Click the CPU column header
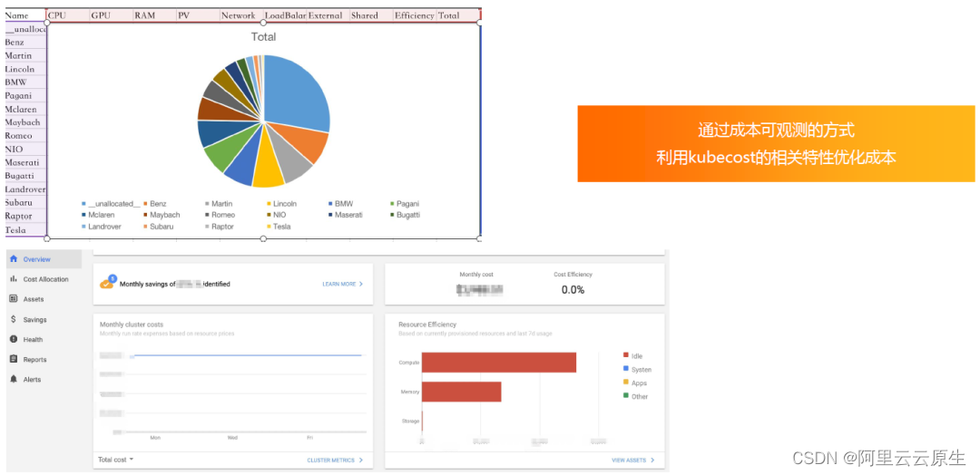Viewport: 980px width, 475px height. click(68, 15)
